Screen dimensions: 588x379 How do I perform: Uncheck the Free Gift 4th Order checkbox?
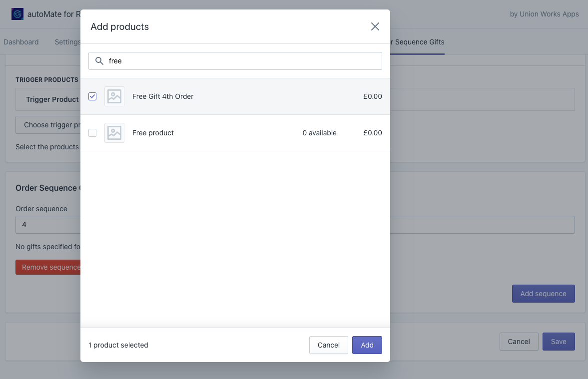tap(92, 96)
